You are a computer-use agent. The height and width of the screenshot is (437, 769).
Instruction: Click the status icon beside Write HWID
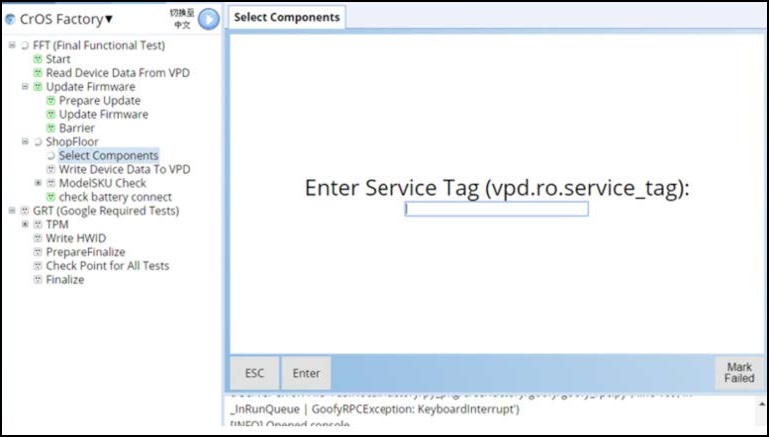38,238
